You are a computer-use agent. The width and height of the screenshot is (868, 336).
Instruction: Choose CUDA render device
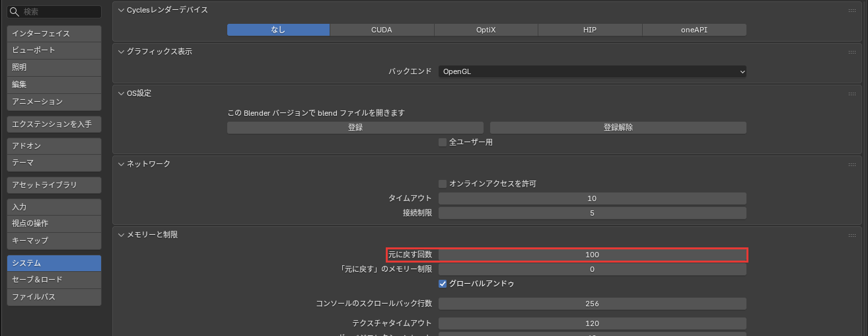click(382, 30)
